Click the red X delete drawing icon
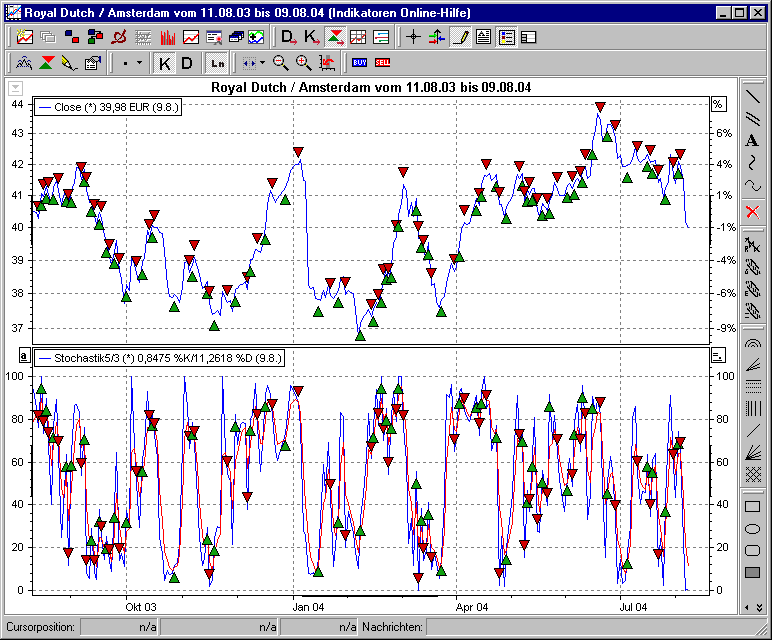 (752, 211)
